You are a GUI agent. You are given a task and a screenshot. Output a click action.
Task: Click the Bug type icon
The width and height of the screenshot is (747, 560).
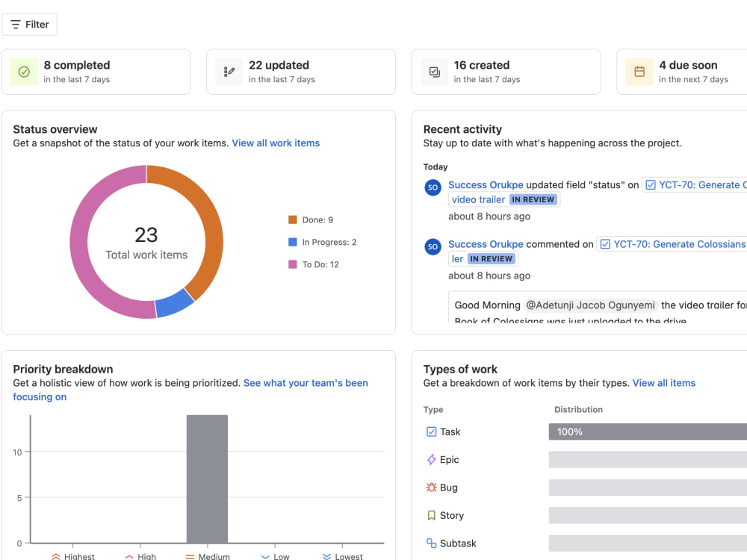click(x=431, y=487)
